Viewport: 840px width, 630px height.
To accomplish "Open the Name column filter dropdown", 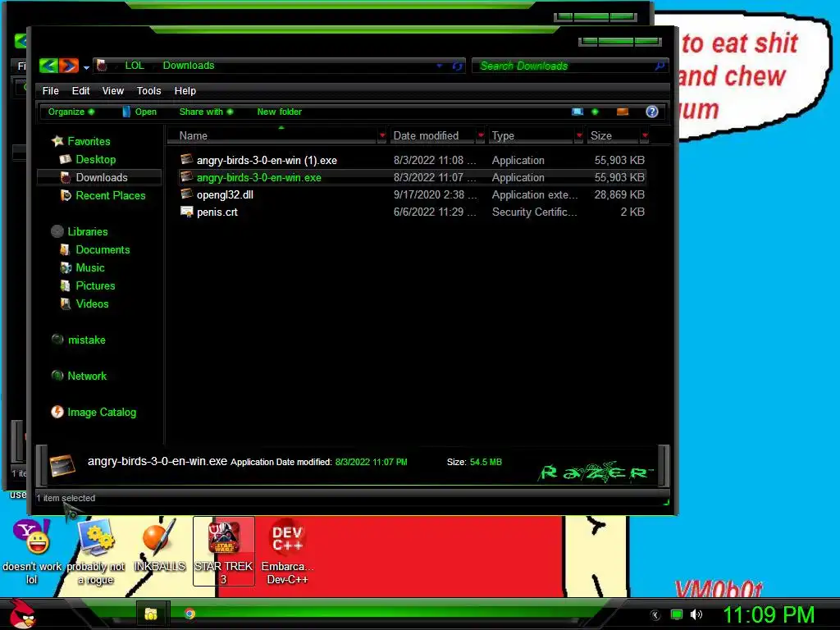I will pos(382,135).
